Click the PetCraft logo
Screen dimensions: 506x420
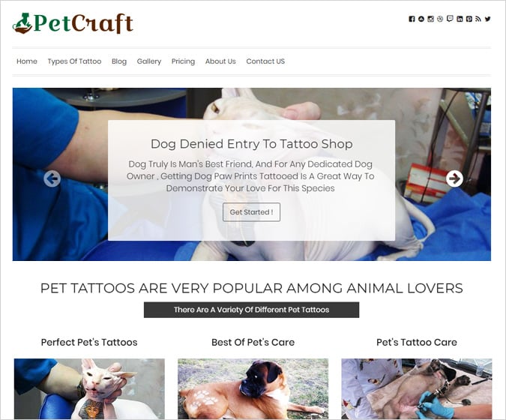click(x=73, y=23)
